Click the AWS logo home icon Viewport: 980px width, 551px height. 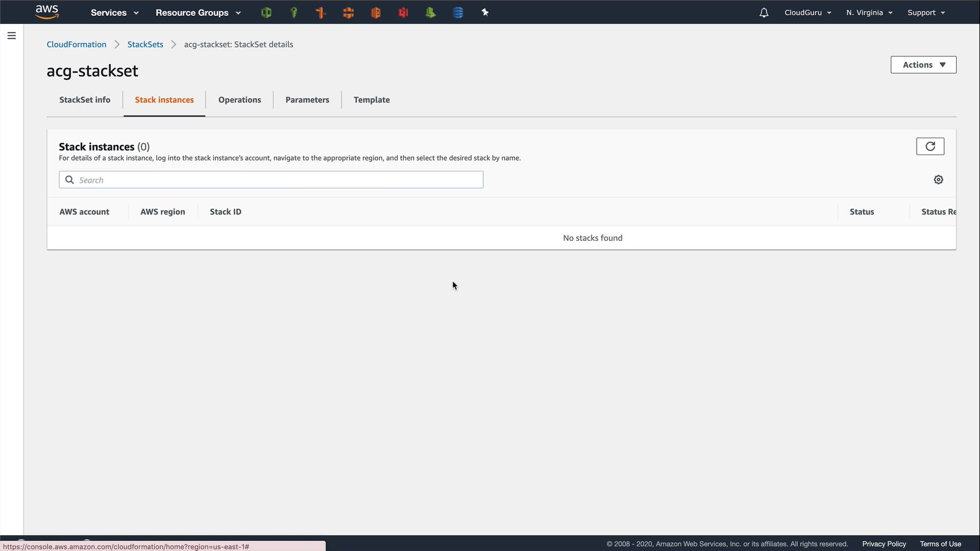click(x=47, y=12)
